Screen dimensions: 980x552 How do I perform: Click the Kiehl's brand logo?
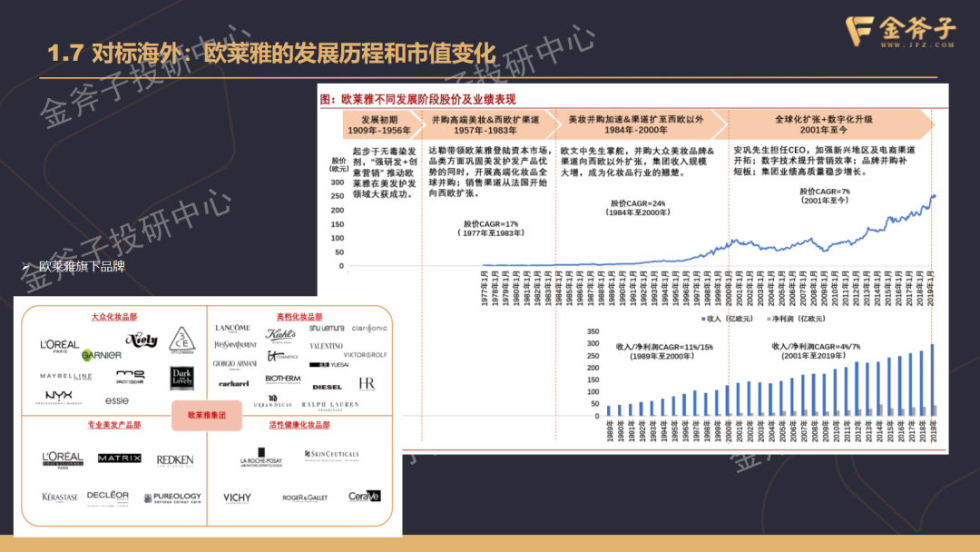[x=280, y=335]
